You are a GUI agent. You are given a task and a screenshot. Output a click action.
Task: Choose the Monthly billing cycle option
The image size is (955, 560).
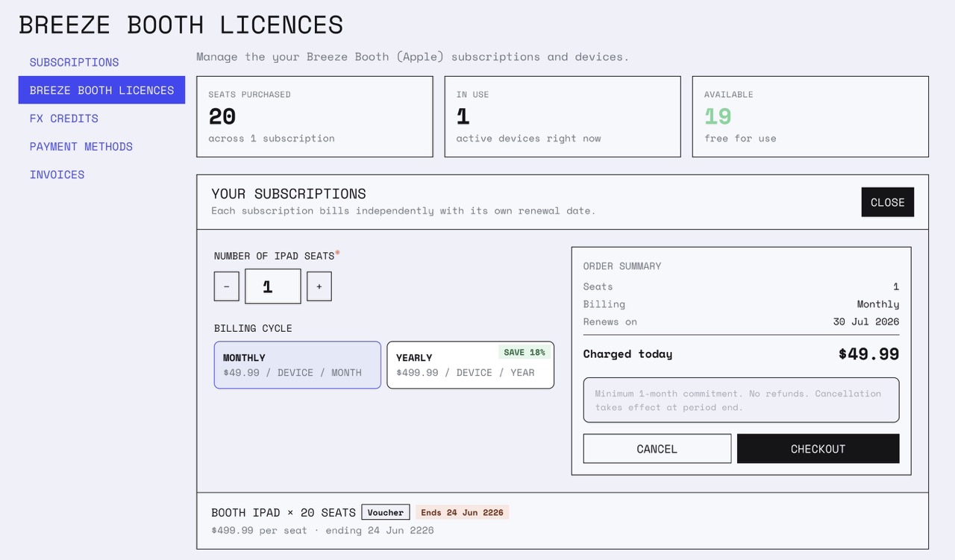[297, 365]
